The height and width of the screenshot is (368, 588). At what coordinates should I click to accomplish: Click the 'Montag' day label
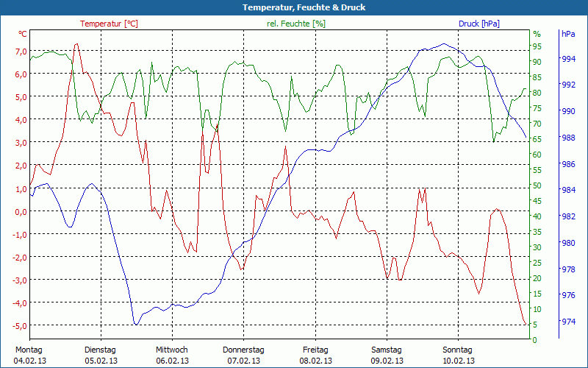[x=29, y=350]
